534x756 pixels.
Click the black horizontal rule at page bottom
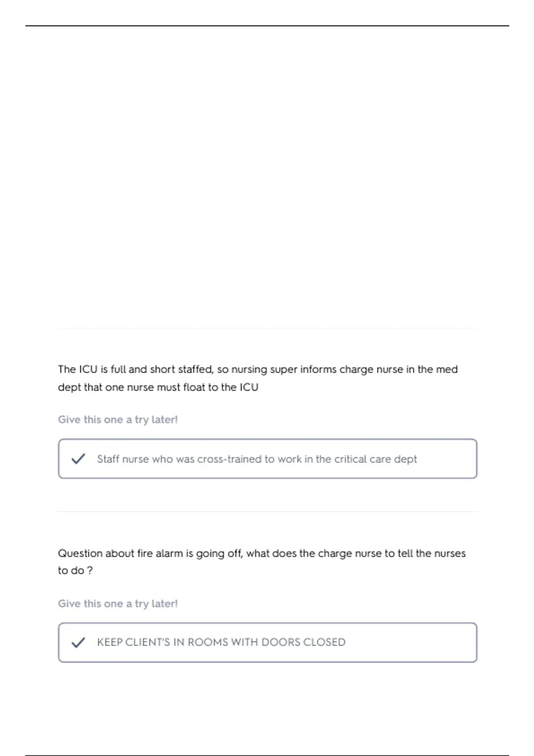pos(267,755)
